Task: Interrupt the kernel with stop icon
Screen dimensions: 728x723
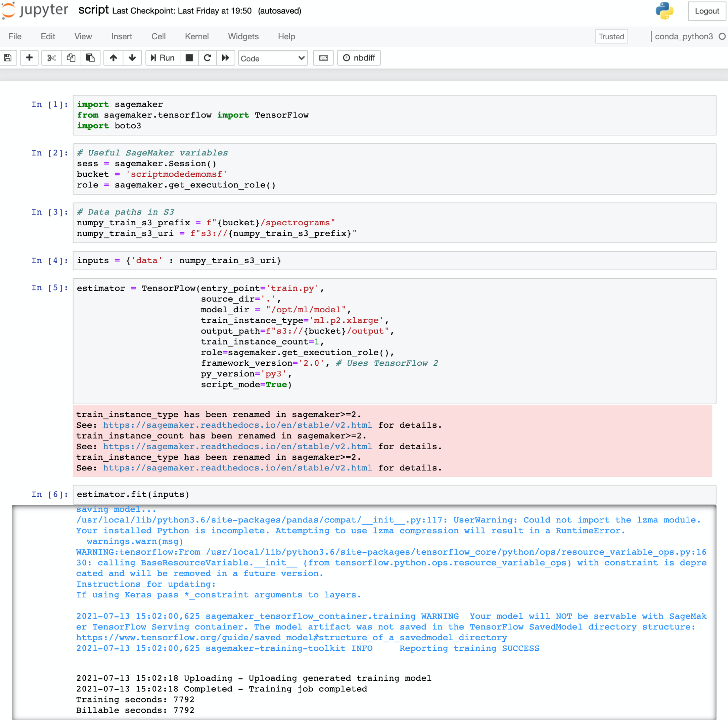Action: 189,58
